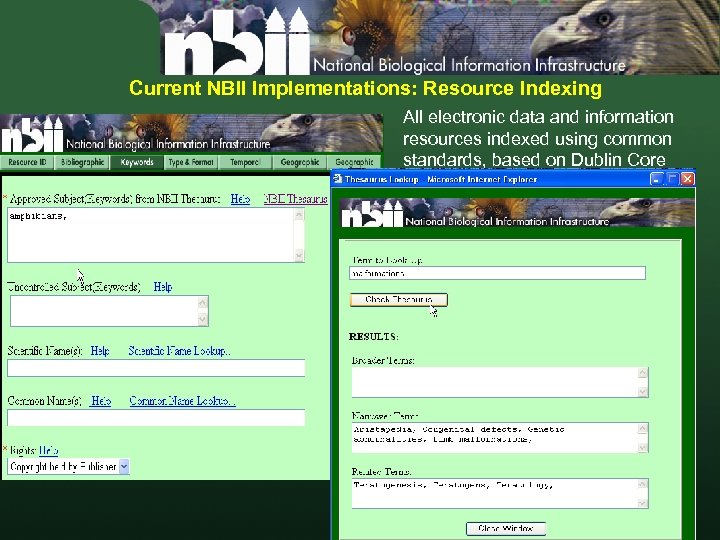Click into the Common Name(s) field
This screenshot has width=720, height=540.
click(x=156, y=418)
